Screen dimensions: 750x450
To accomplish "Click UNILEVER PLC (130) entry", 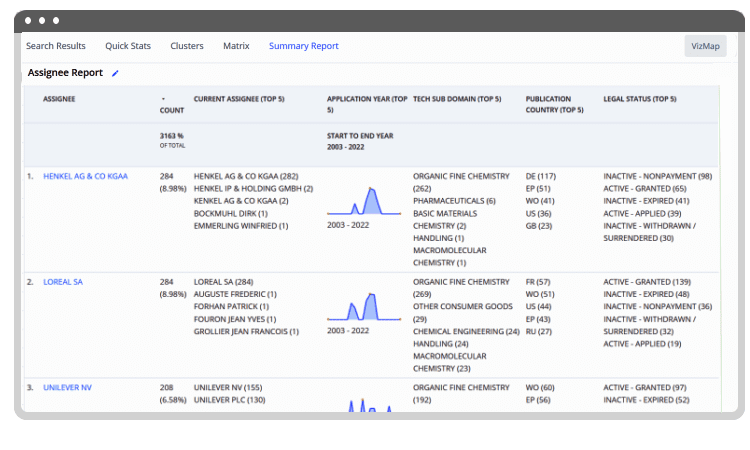I will click(x=229, y=400).
